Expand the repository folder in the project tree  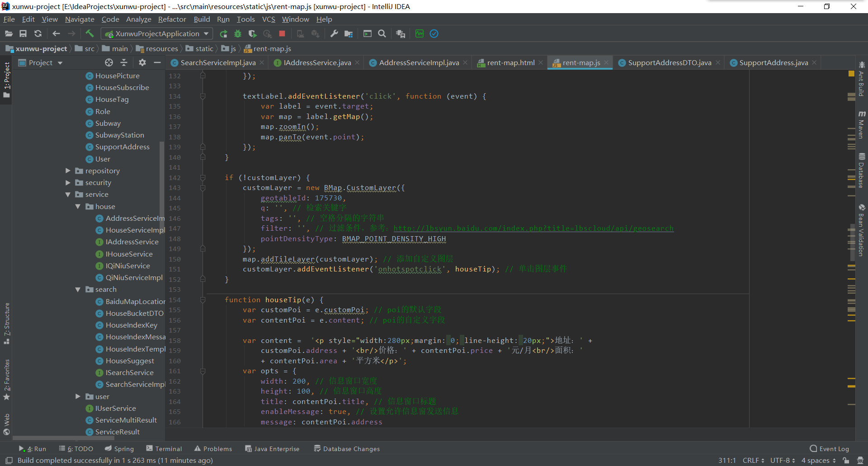coord(68,171)
